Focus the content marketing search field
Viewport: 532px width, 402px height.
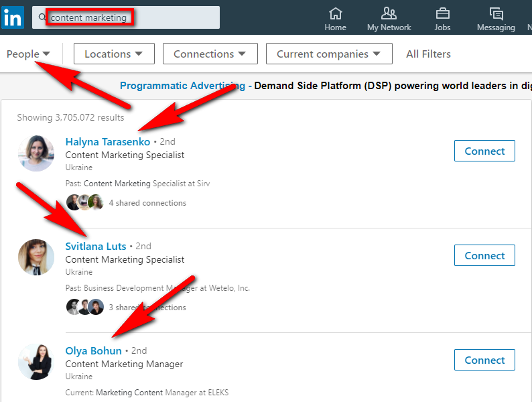pos(126,17)
